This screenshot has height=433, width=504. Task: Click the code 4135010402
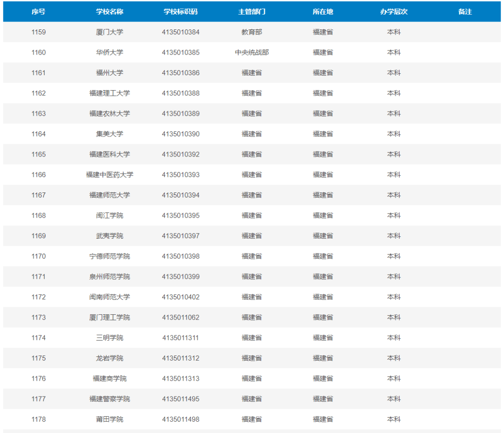[x=181, y=297]
